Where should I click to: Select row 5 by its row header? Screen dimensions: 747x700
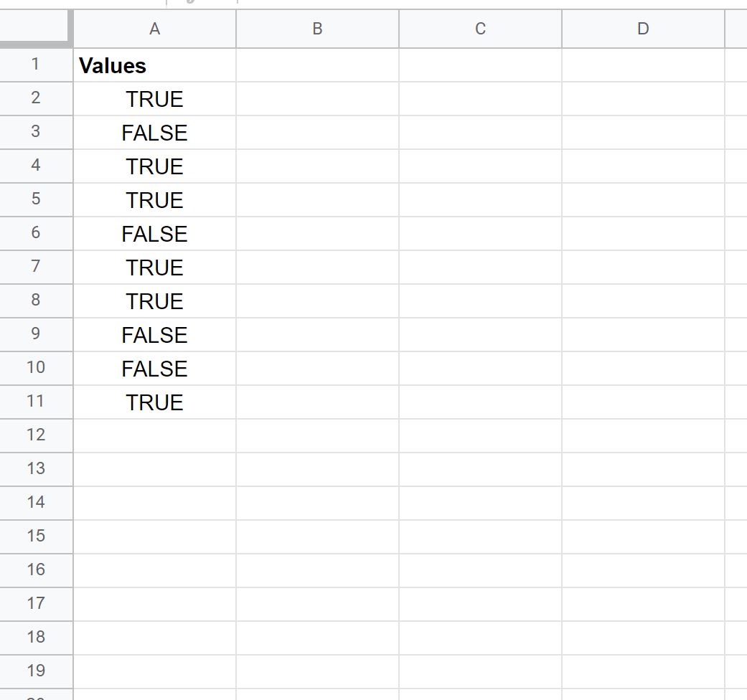(36, 200)
